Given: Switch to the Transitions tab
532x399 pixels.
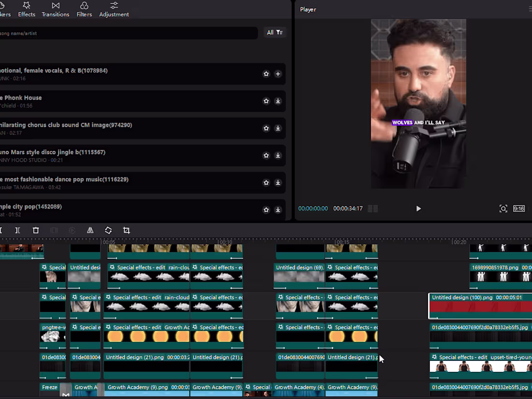Looking at the screenshot, I should pos(55,9).
